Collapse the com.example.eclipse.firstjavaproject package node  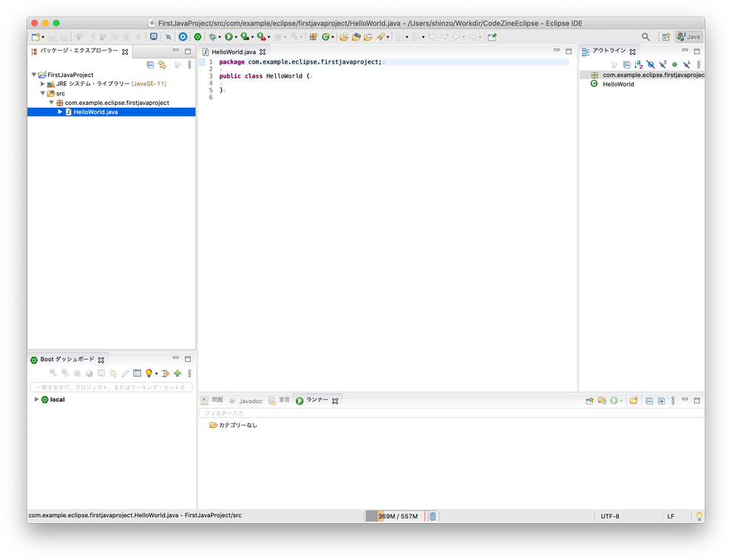51,103
